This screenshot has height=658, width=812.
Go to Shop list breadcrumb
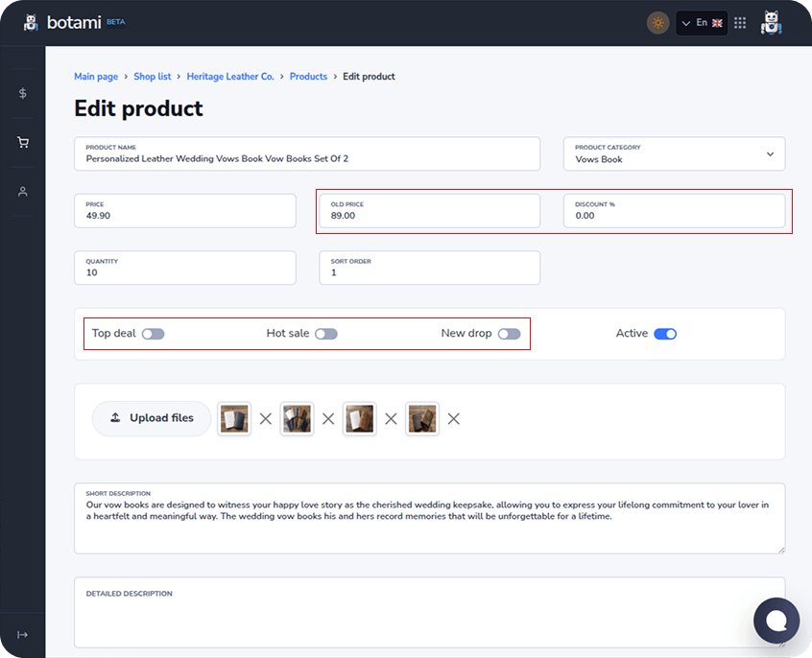coord(153,77)
